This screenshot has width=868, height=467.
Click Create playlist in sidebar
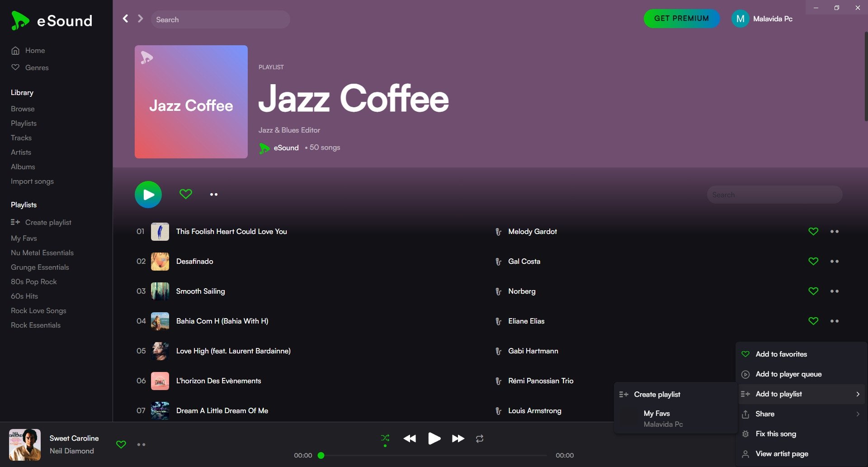tap(41, 222)
